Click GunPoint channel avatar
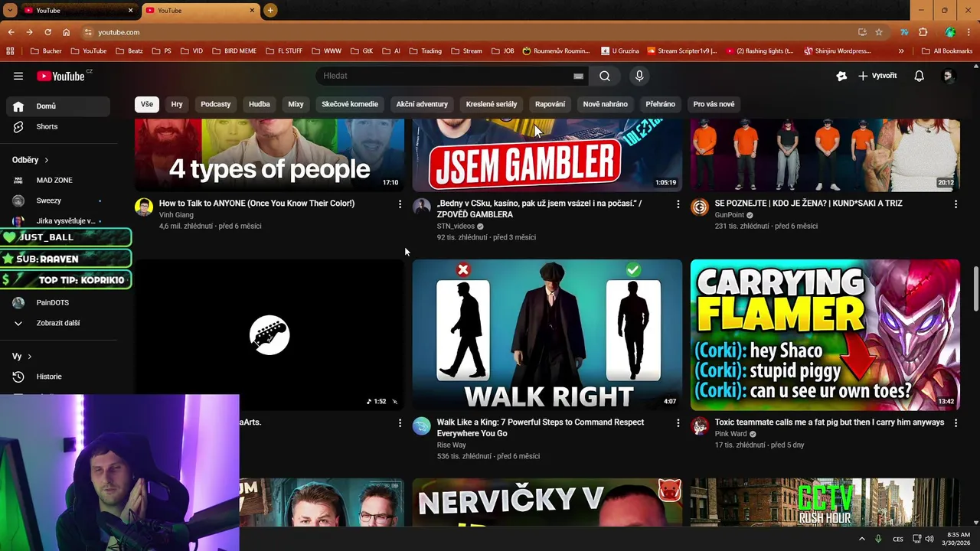The width and height of the screenshot is (980, 551). click(700, 207)
